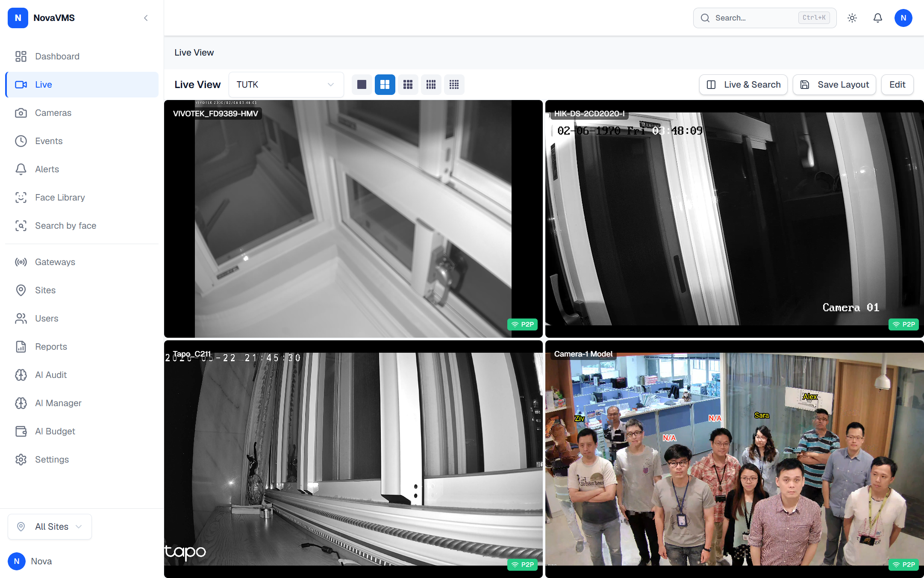Collapse the sidebar with the chevron arrow
The image size is (924, 578).
point(146,18)
